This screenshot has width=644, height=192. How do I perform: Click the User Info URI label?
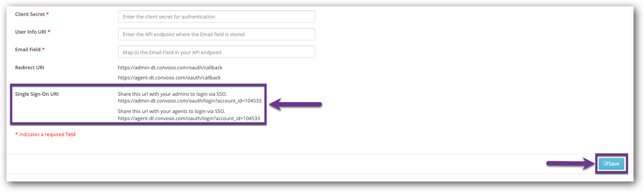[x=31, y=32]
